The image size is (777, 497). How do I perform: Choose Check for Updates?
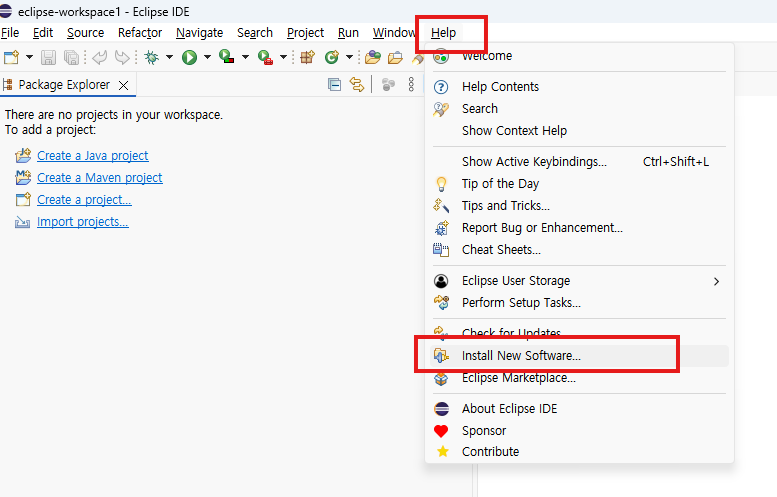click(579, 333)
